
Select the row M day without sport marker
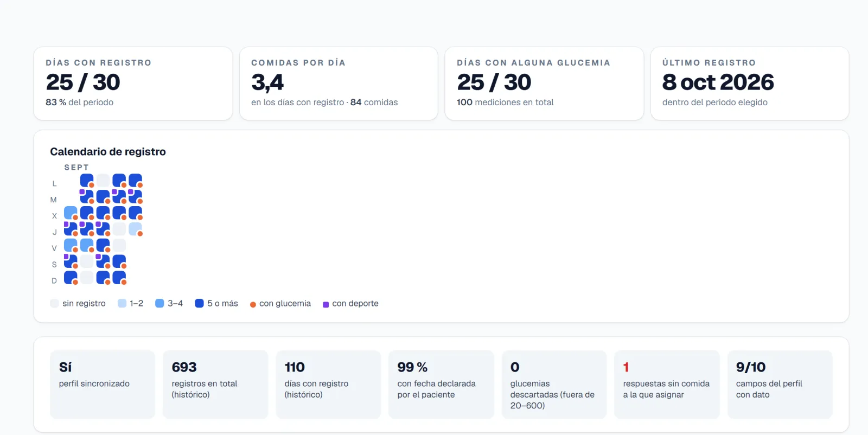pyautogui.click(x=103, y=196)
